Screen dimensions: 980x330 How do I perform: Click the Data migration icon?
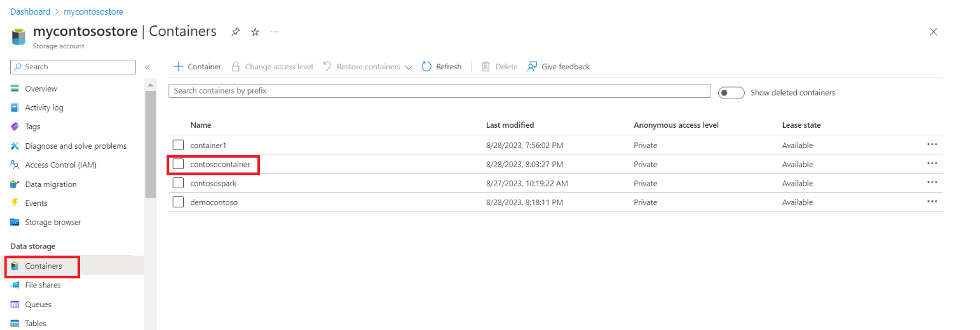pos(15,184)
